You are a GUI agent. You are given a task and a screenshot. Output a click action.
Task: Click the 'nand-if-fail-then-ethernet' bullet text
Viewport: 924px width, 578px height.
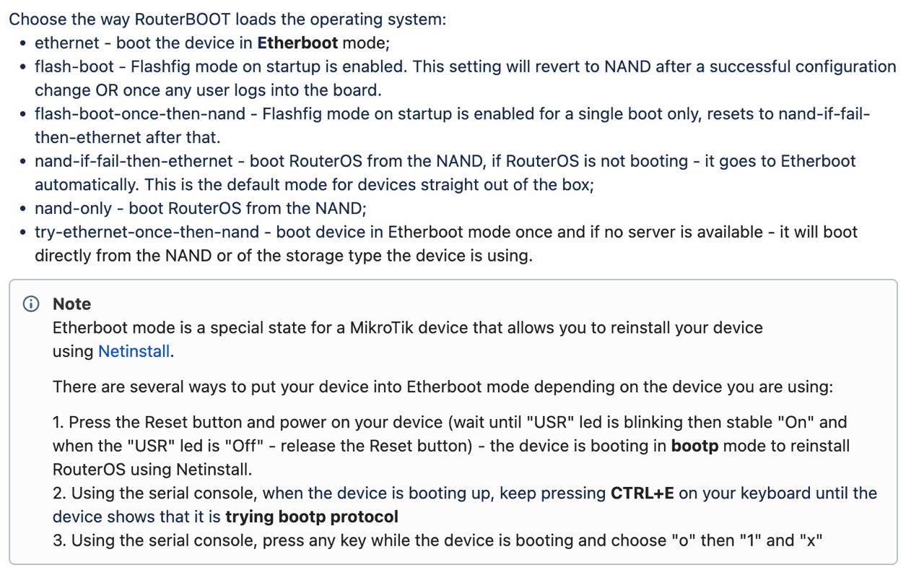[x=445, y=173]
